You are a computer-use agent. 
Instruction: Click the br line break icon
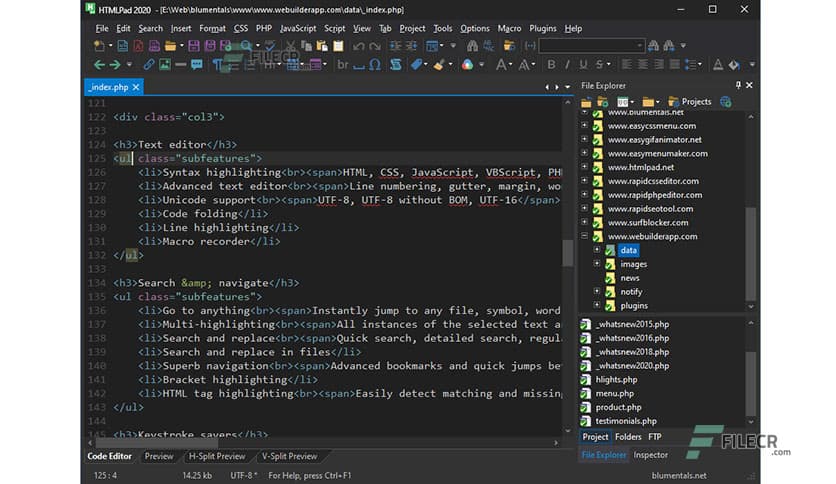[x=343, y=65]
